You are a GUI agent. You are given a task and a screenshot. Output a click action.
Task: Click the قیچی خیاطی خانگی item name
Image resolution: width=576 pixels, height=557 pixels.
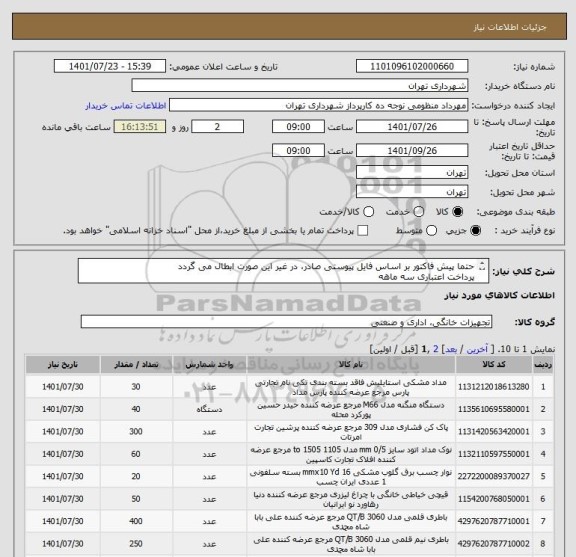point(351,499)
